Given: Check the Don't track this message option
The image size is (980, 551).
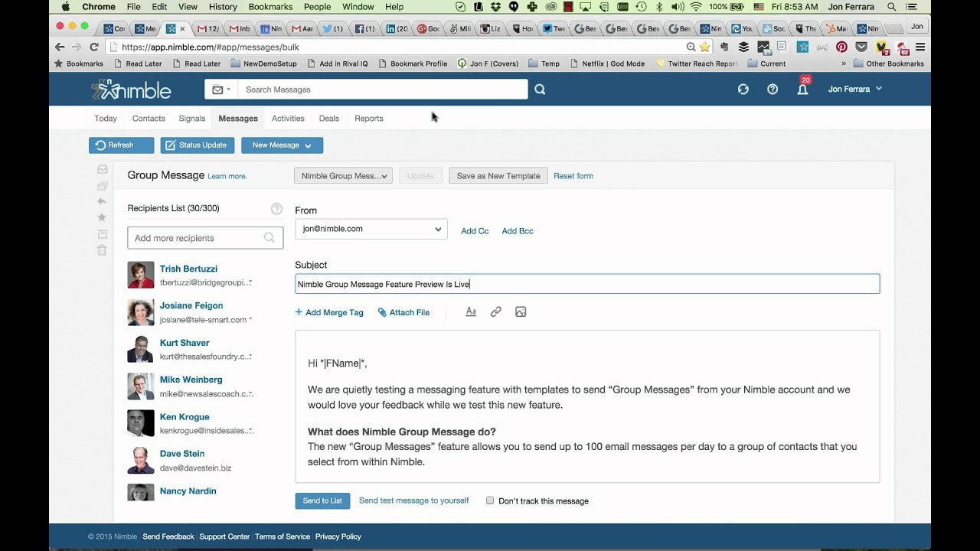Looking at the screenshot, I should pyautogui.click(x=489, y=500).
